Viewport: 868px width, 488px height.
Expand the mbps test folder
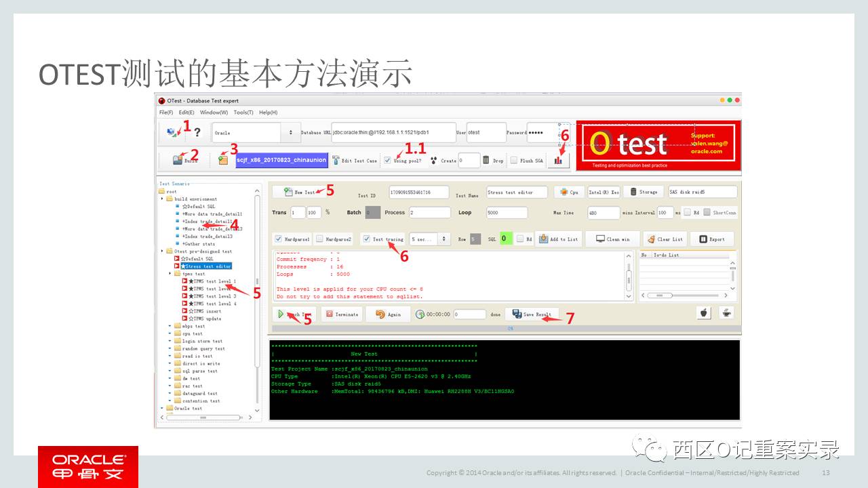tap(170, 326)
